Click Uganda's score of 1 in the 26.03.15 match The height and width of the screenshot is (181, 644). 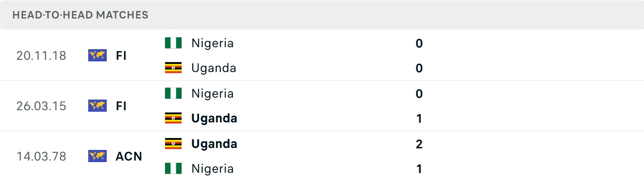pos(419,118)
